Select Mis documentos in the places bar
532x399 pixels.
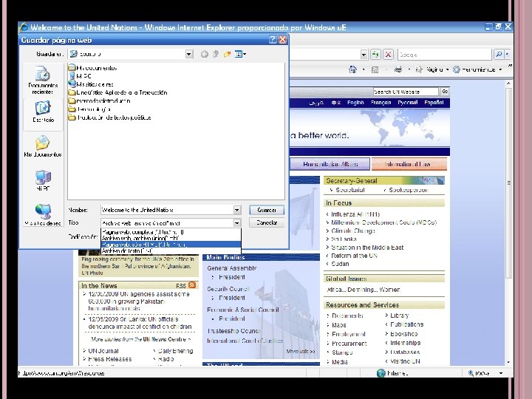42,146
